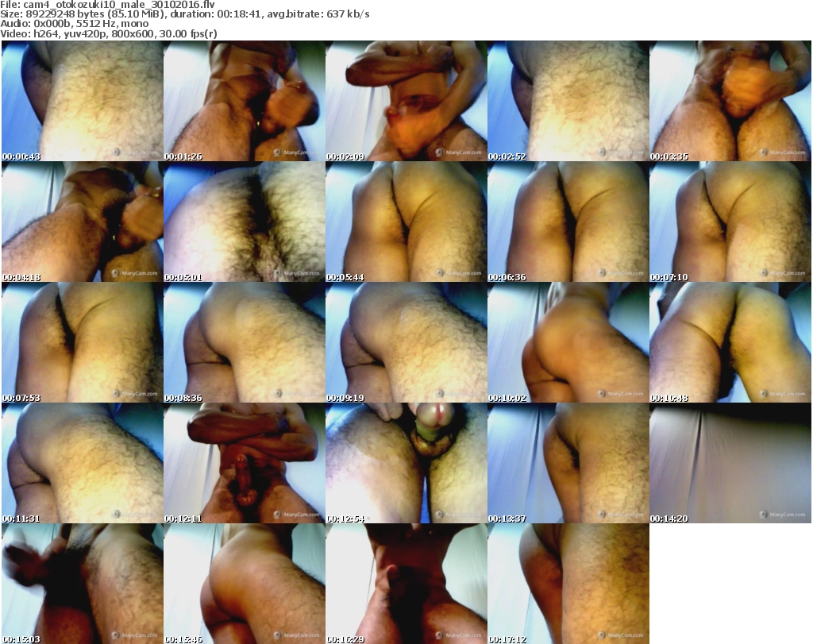Open the thumbnail stamped 00:07:10
The width and height of the screenshot is (813, 644).
730,222
